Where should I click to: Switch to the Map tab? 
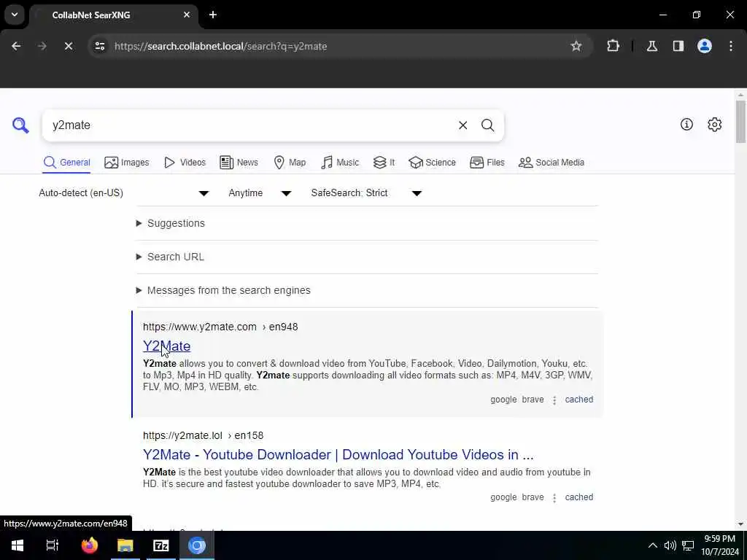click(x=290, y=163)
